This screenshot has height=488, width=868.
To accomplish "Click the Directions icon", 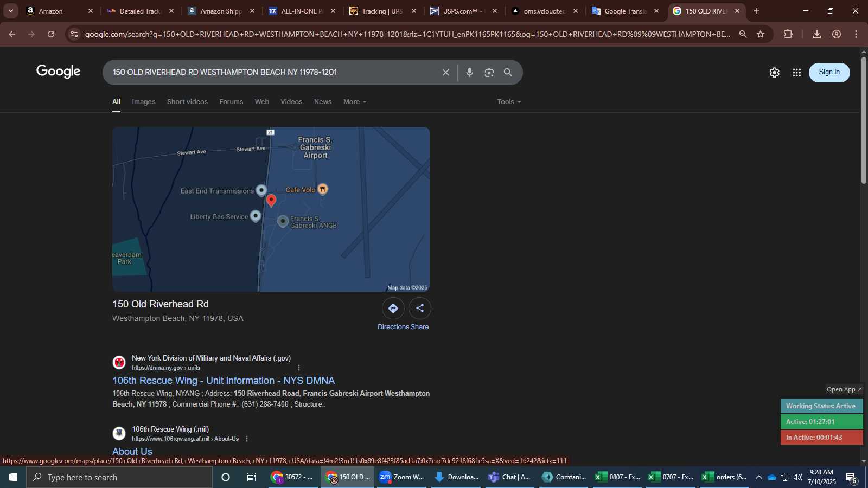I will pos(393,308).
